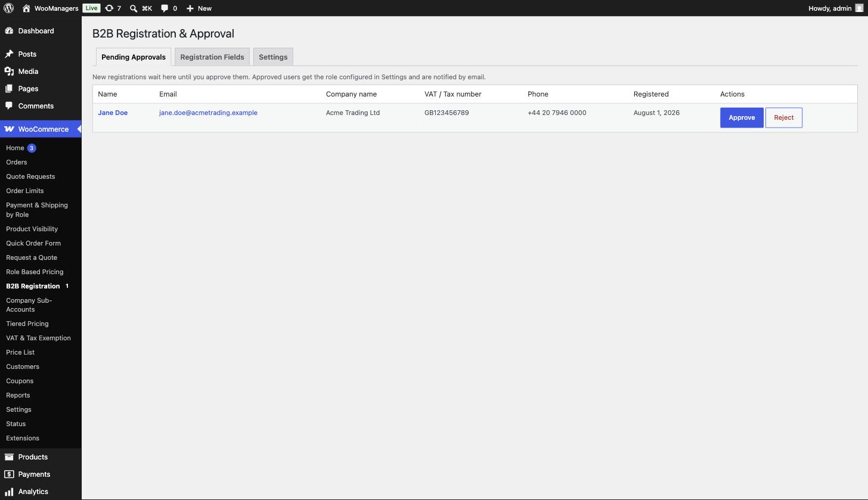Click the Analytics bar chart icon
Image resolution: width=868 pixels, height=500 pixels.
click(9, 492)
